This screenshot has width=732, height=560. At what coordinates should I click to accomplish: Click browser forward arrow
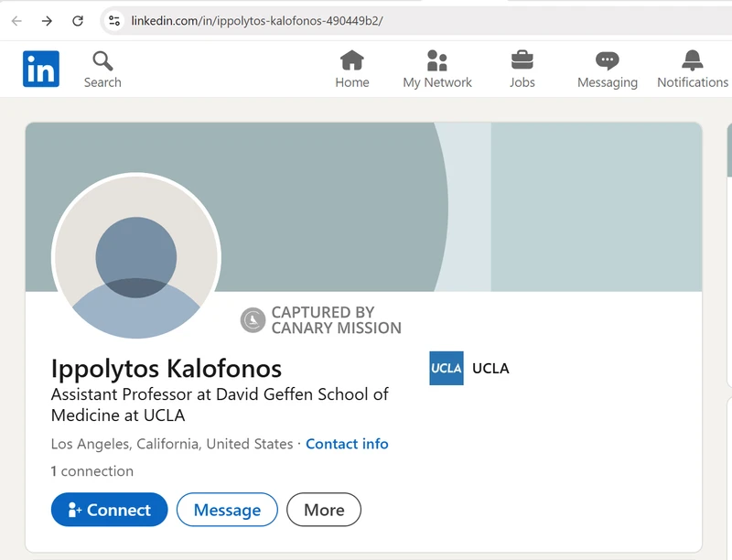pyautogui.click(x=47, y=20)
